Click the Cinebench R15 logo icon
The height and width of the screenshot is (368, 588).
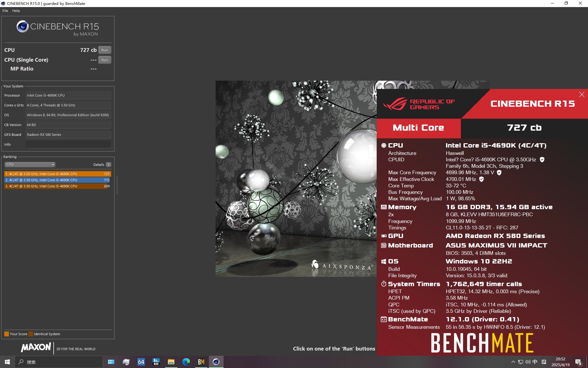coord(23,27)
